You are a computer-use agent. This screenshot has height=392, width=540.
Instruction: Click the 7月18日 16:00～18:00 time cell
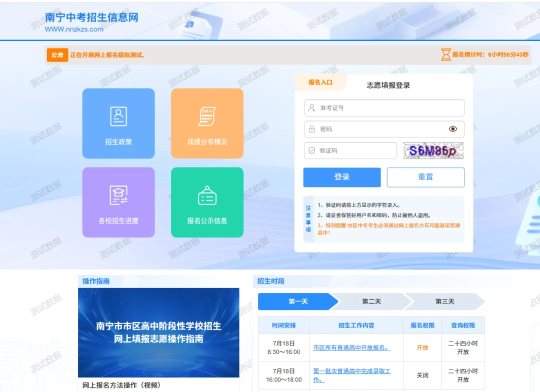pos(284,375)
